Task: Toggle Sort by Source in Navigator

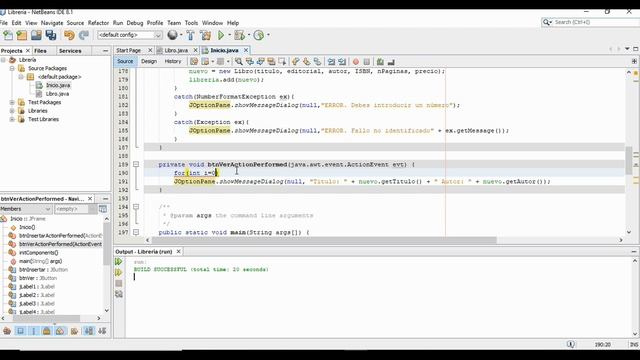Action: click(102, 331)
